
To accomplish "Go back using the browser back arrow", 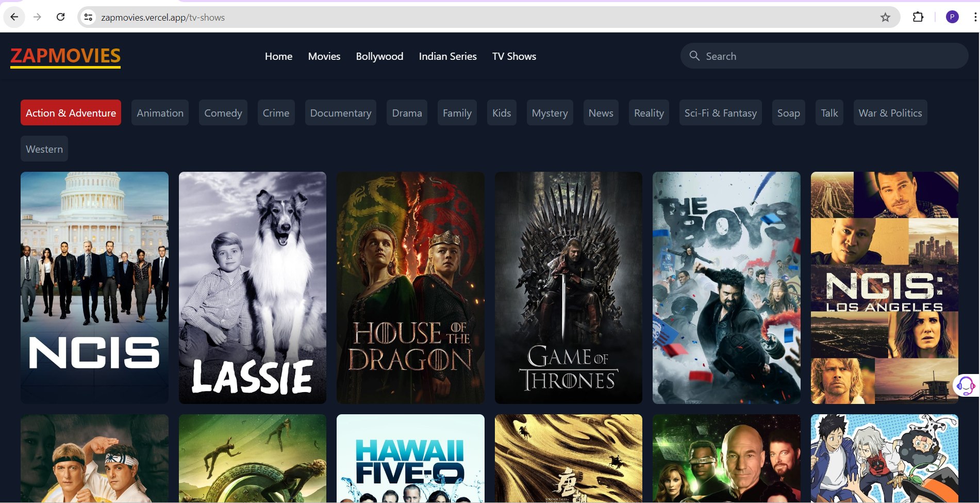I will tap(14, 17).
